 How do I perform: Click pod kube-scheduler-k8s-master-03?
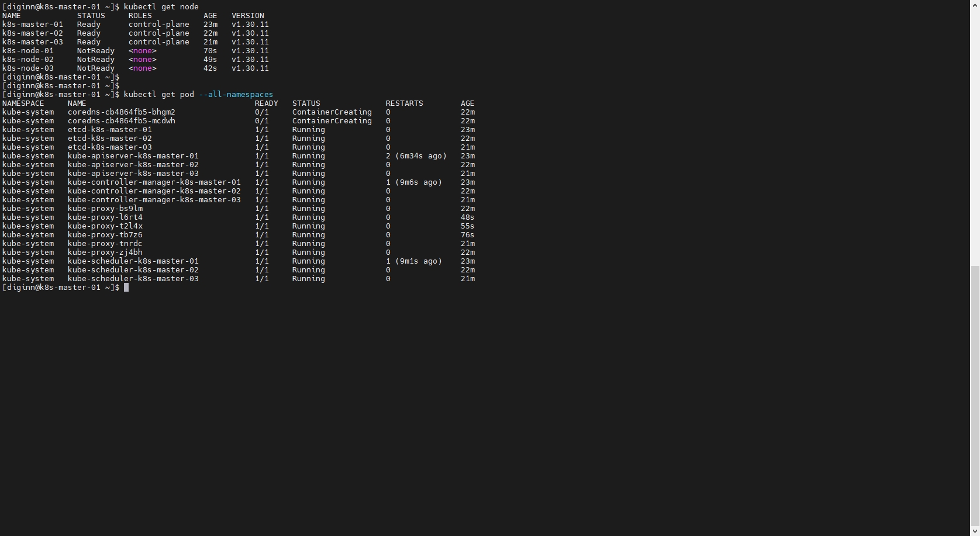133,279
